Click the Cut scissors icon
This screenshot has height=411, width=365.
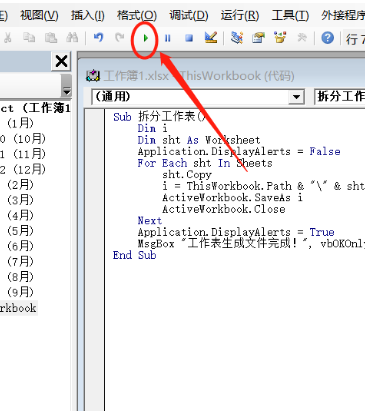coord(7,38)
